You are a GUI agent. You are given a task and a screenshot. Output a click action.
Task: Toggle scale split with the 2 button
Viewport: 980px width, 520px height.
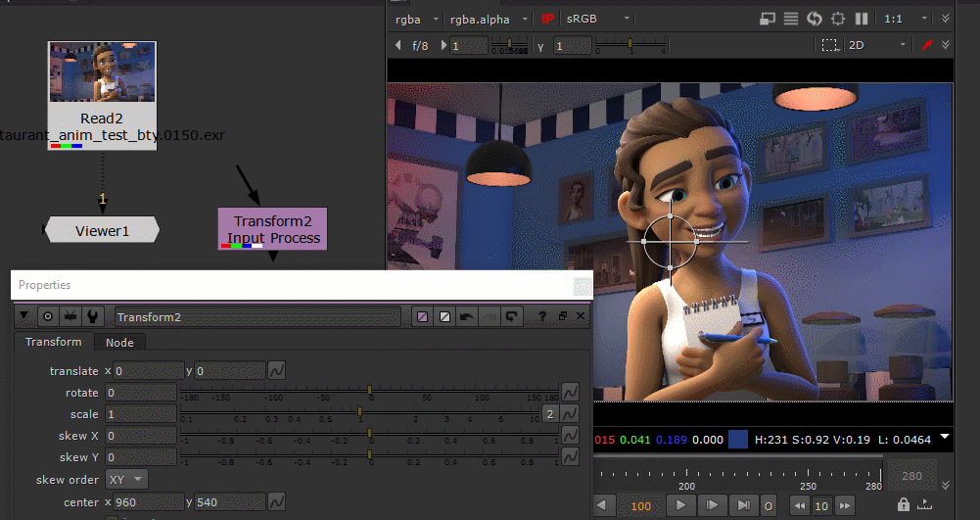(x=550, y=414)
